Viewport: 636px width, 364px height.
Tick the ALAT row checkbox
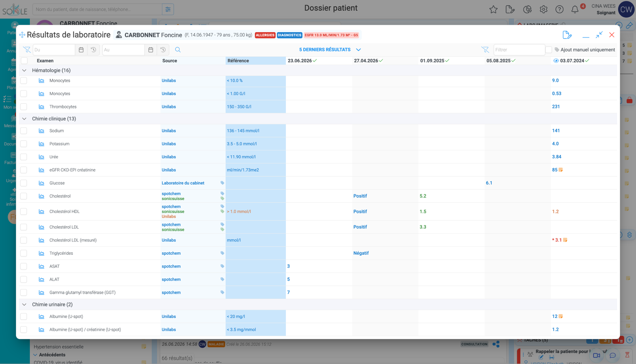tap(24, 279)
